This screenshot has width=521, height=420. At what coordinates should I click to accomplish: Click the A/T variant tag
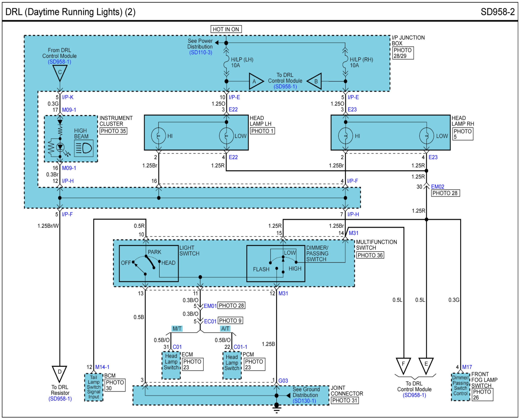(225, 329)
